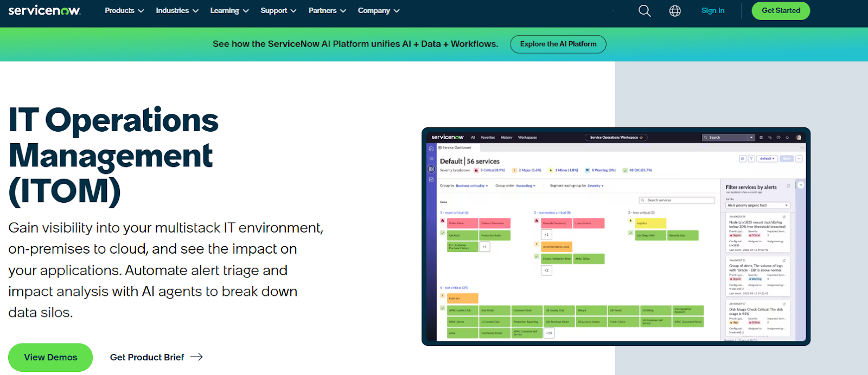Expand the Learning menu
Screen dimensions: 868x375
click(x=229, y=10)
